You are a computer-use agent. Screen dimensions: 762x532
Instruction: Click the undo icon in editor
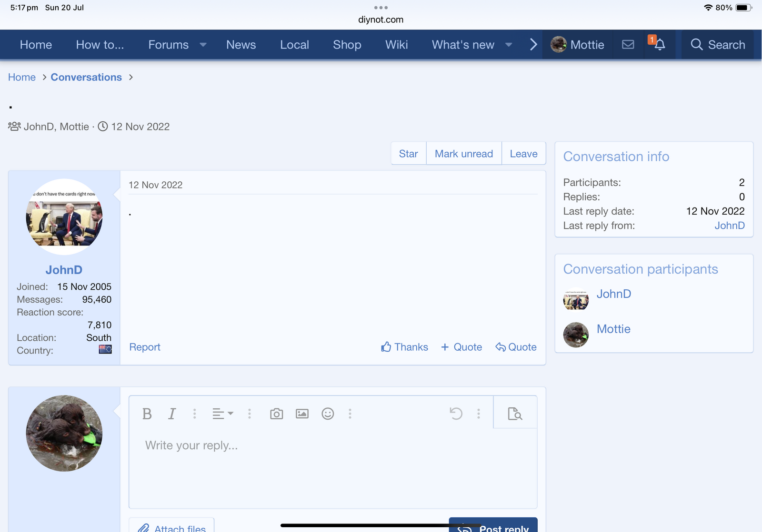456,414
